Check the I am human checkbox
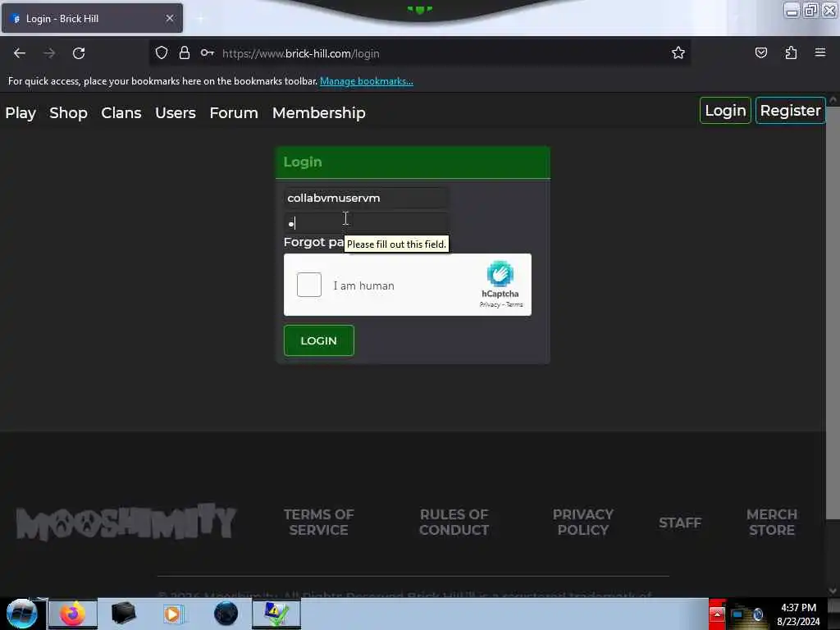Image resolution: width=840 pixels, height=630 pixels. pos(309,285)
